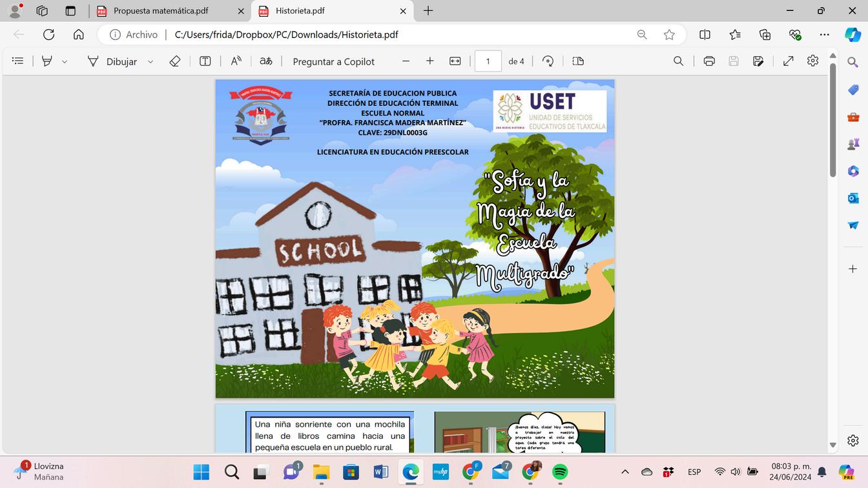Rotate the PDF page
Image resolution: width=868 pixels, height=488 pixels.
point(548,61)
